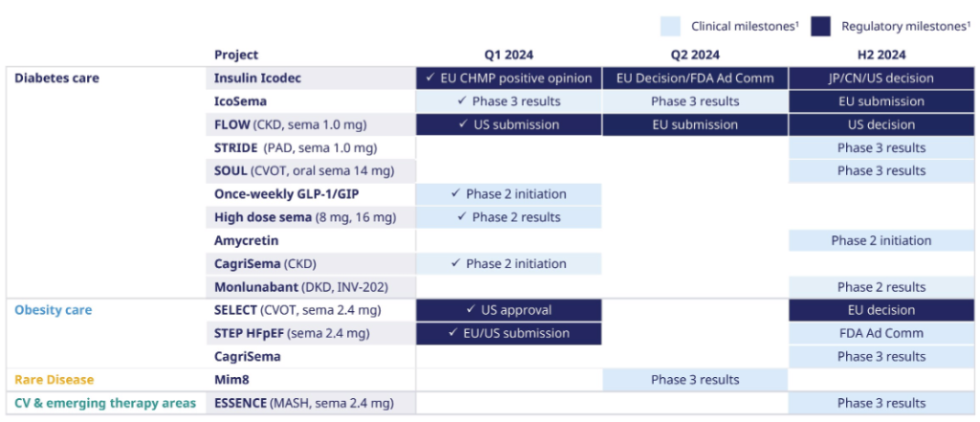Click the Mim8 Phase 3 results cell

coord(695,380)
